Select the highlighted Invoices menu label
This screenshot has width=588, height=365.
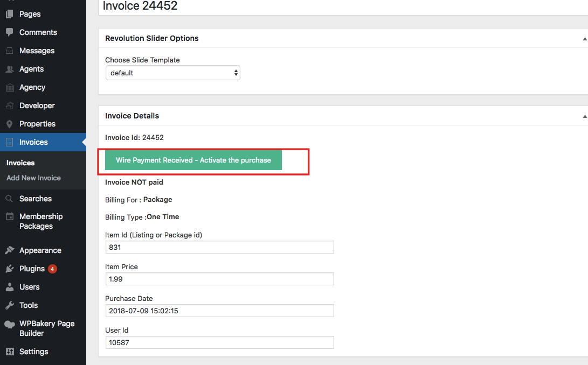coord(34,143)
